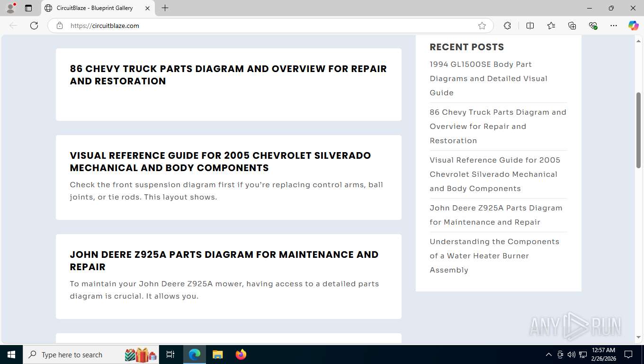Viewport: 644px width, 364px height.
Task: Open Settings and more ellipsis menu
Action: coord(614,26)
